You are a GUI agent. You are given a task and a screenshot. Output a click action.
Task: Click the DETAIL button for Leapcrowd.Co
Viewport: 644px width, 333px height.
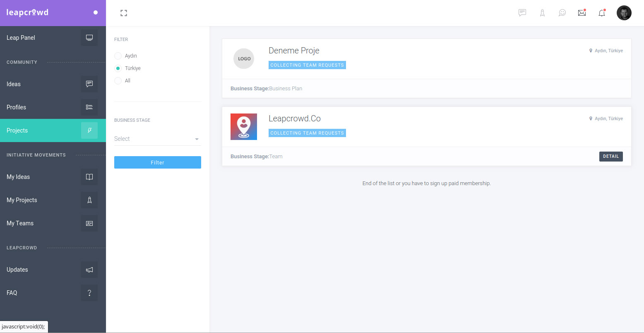tap(611, 156)
